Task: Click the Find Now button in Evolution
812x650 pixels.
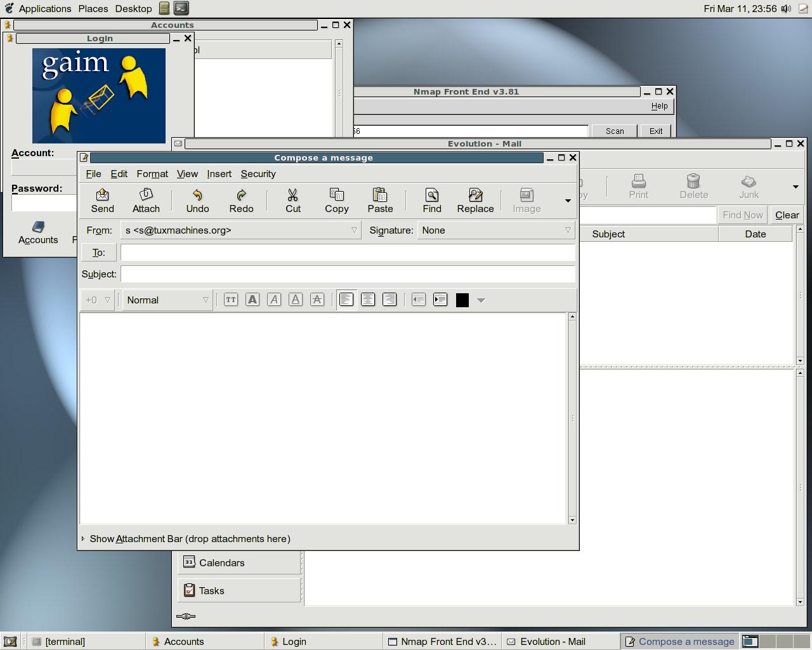Action: pyautogui.click(x=743, y=215)
